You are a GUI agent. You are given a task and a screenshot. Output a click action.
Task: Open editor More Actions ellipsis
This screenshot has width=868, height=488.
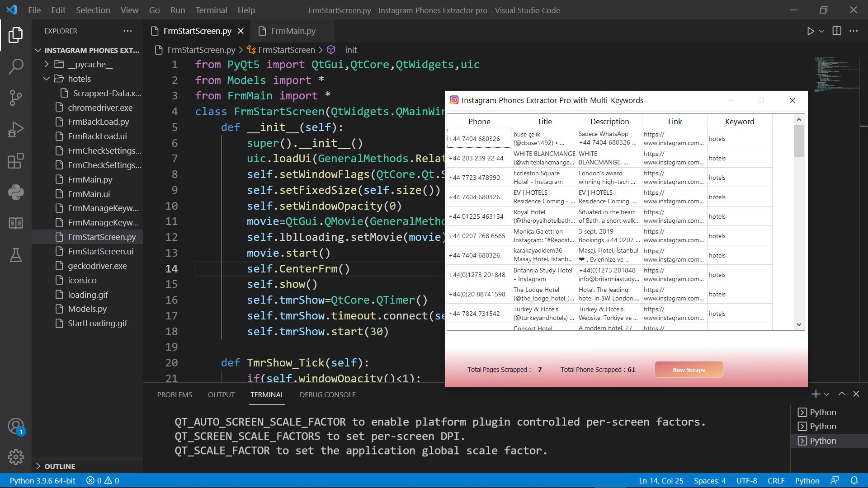(854, 31)
